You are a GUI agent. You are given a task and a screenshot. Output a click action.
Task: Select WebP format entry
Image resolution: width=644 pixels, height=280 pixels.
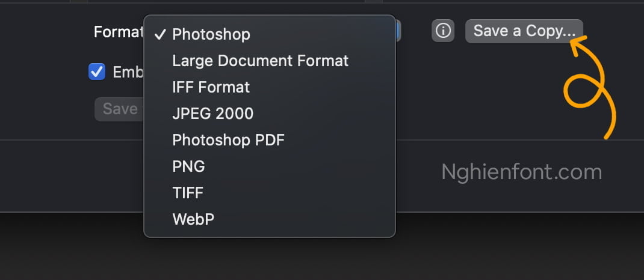tap(270, 219)
